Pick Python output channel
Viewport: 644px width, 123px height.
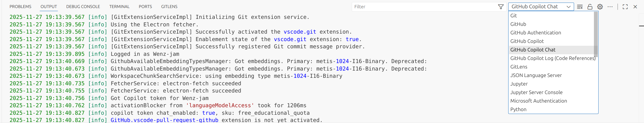(x=518, y=109)
